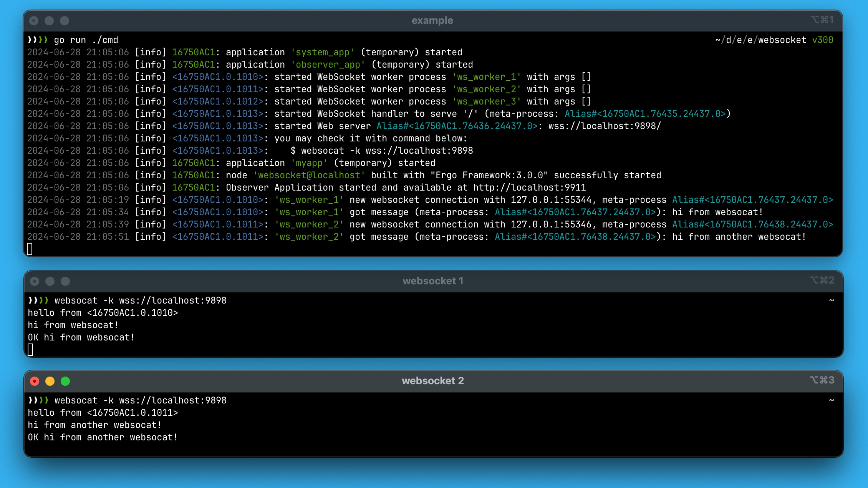Click the cursor block in example terminal

(30, 249)
